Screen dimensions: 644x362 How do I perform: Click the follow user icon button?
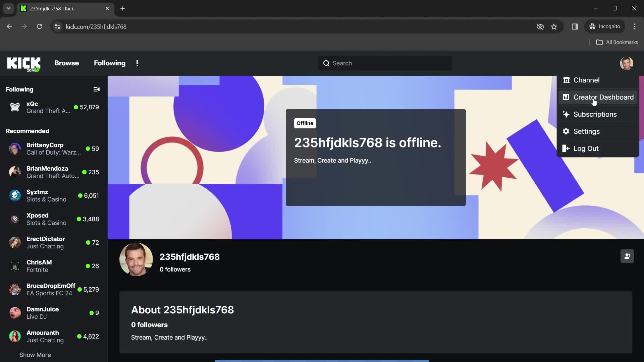(627, 256)
